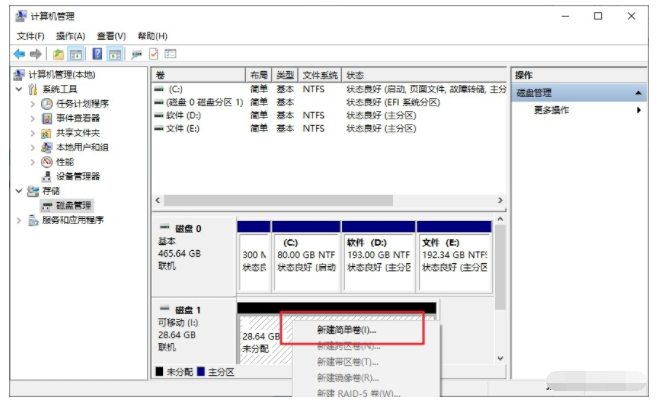Expand the 共享文件夹 tree node
The image size is (659, 407).
(x=32, y=132)
